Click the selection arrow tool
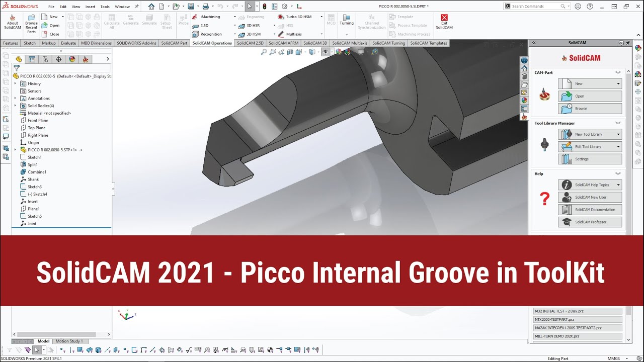This screenshot has height=362, width=644. [x=250, y=7]
